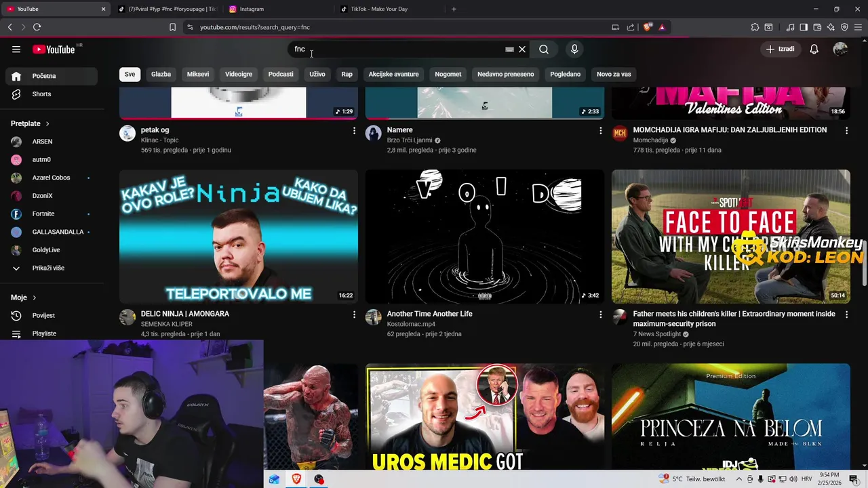Click the Izradi create button
Viewport: 868px width, 488px height.
point(780,49)
